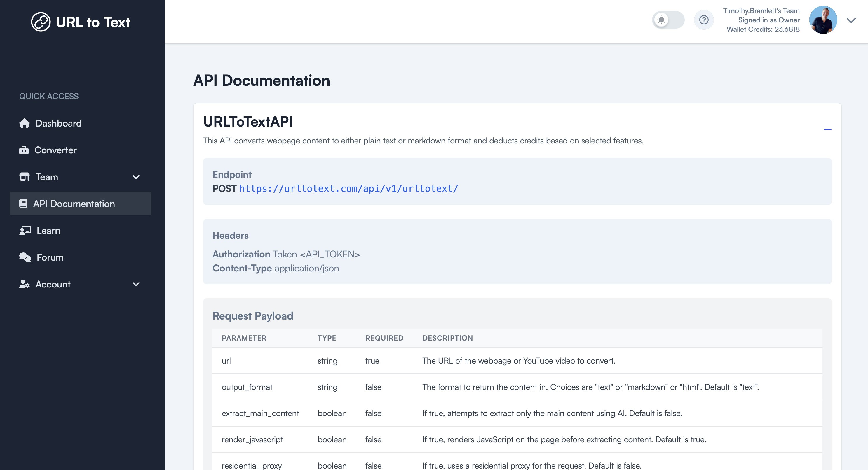Image resolution: width=868 pixels, height=470 pixels.
Task: Click the TYPE column header
Action: coord(327,338)
